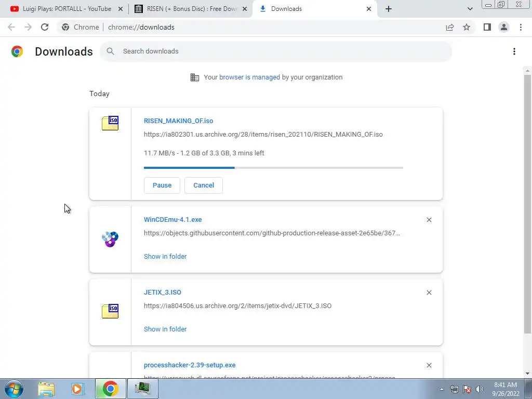Close the RISEN archive tab

pos(245,9)
